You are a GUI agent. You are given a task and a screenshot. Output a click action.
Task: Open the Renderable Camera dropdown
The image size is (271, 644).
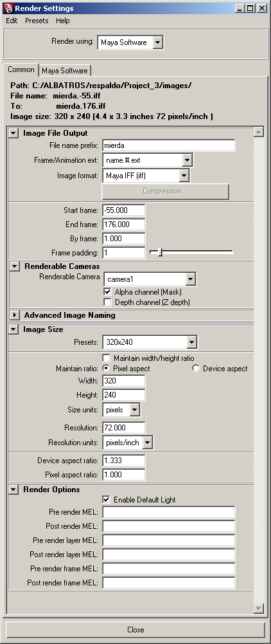[150, 280]
